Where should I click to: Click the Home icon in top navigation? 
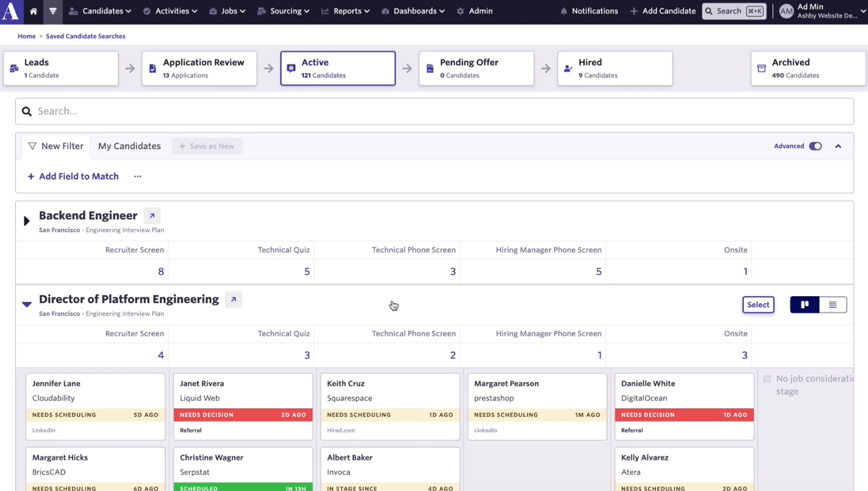coord(34,11)
